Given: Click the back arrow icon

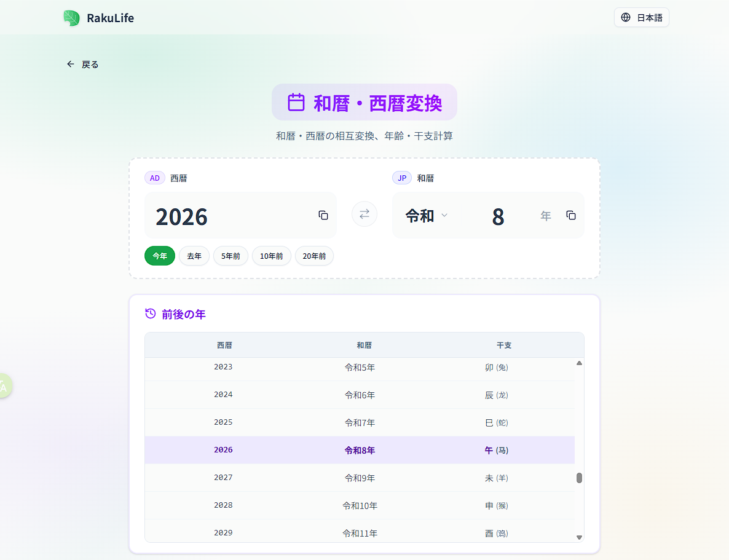Looking at the screenshot, I should click(x=71, y=64).
